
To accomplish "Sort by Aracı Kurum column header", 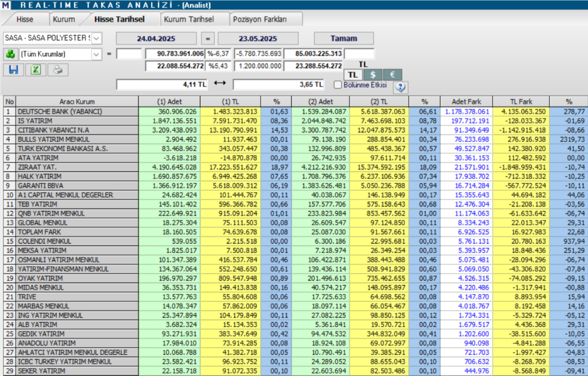I will pyautogui.click(x=77, y=101).
